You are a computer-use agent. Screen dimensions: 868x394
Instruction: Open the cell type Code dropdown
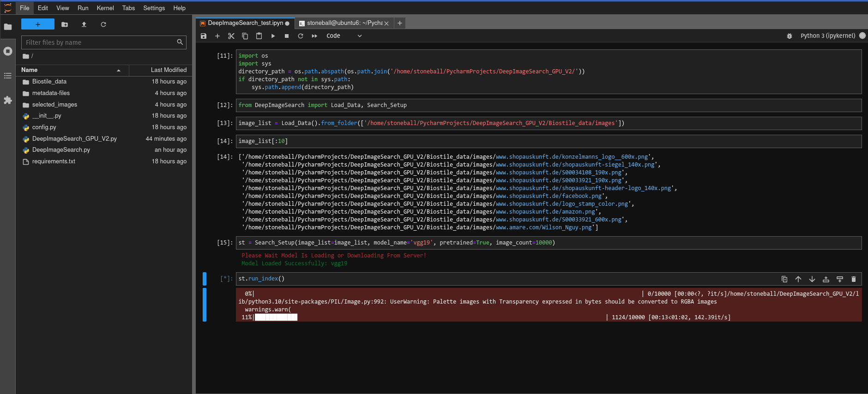(344, 36)
